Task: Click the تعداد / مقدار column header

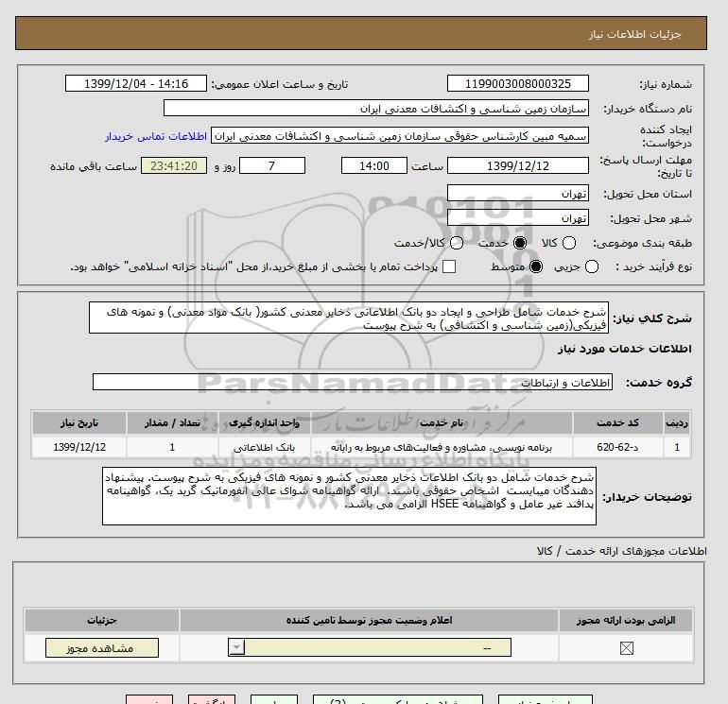Action: tap(172, 422)
